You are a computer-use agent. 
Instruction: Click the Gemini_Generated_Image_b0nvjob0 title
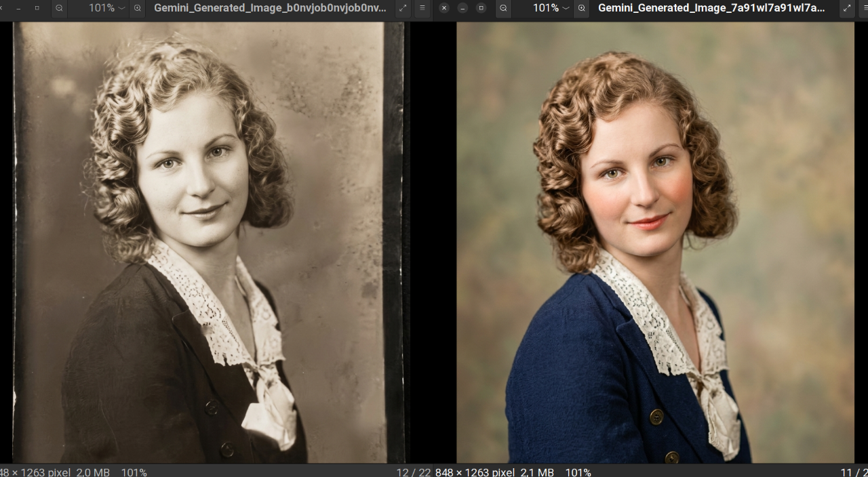pos(270,8)
